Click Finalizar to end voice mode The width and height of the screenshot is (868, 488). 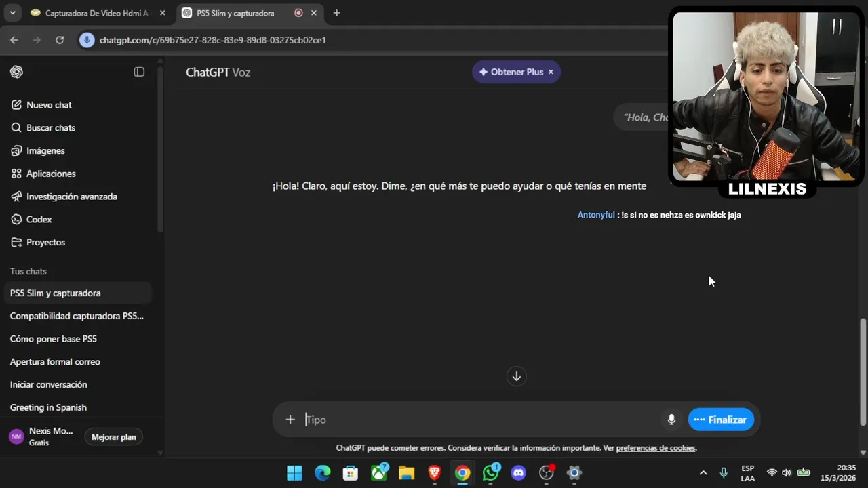click(721, 420)
